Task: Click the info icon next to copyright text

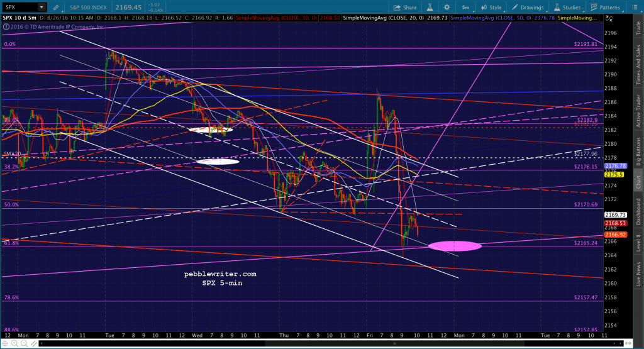Action: point(6,26)
